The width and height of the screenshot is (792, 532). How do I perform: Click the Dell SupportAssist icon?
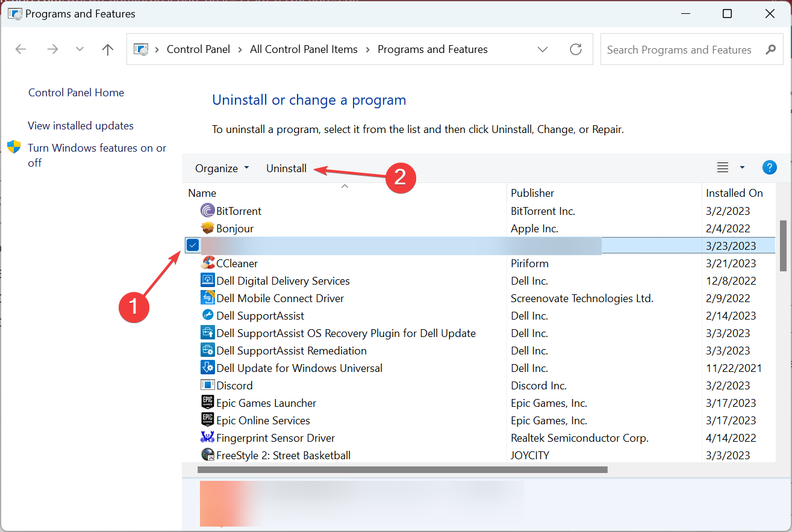point(207,315)
